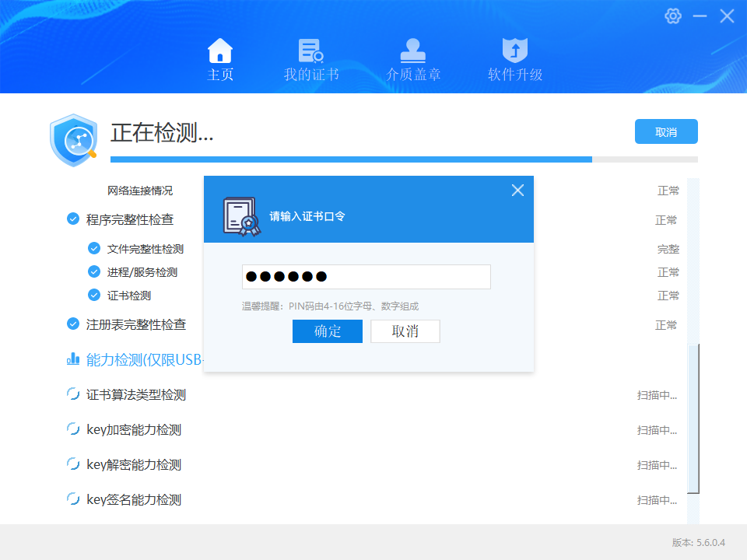
Task: Click check icon beside 程序完整性检查
Action: (73, 219)
